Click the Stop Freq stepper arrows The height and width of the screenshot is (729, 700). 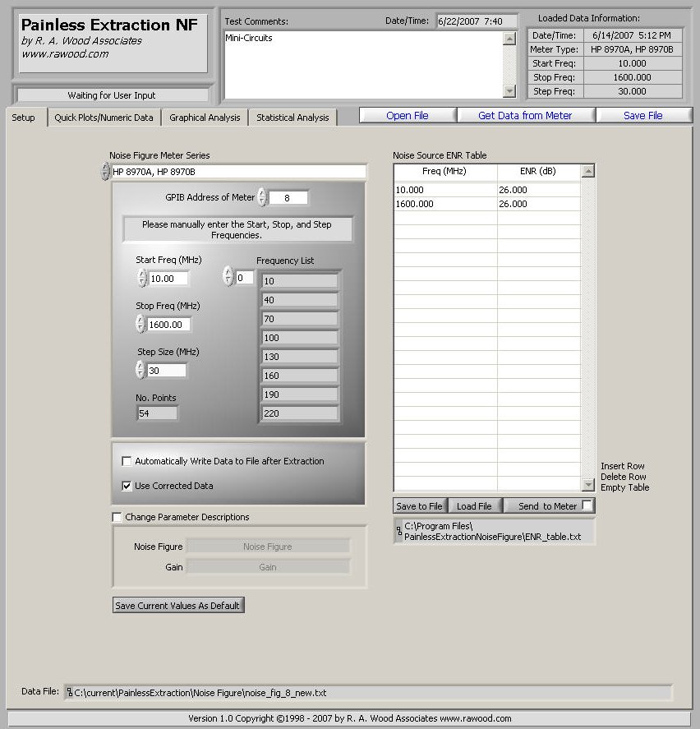[x=140, y=325]
